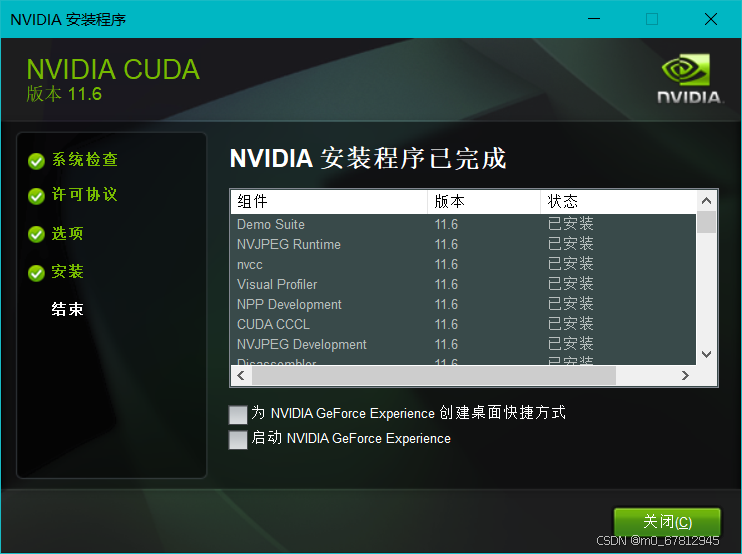Click the 选项 step label
Viewport: 742px width, 554px height.
[x=67, y=233]
